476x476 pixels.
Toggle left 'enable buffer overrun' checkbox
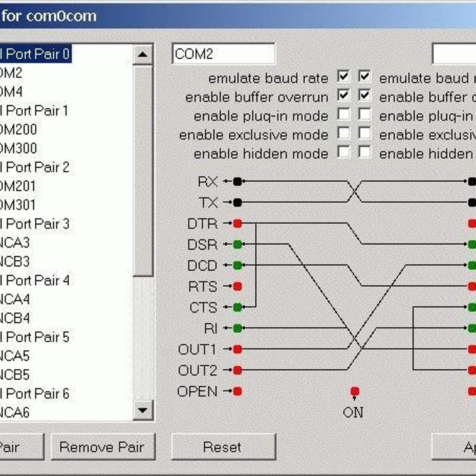(344, 95)
